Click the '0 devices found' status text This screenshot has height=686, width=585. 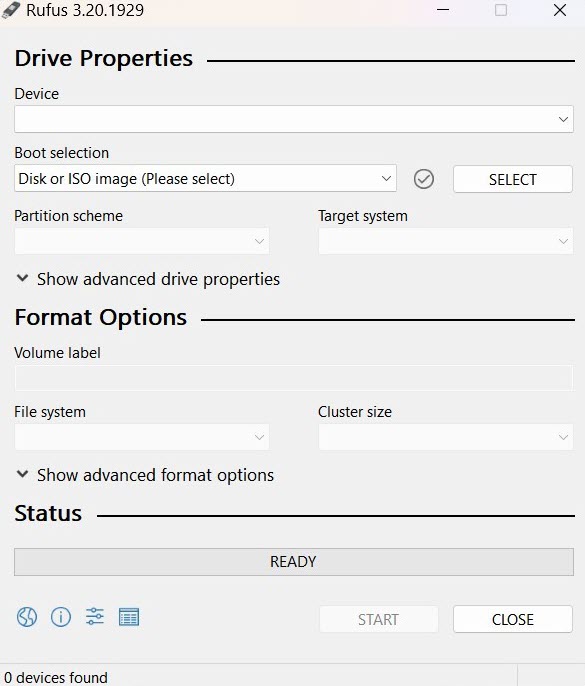(56, 677)
